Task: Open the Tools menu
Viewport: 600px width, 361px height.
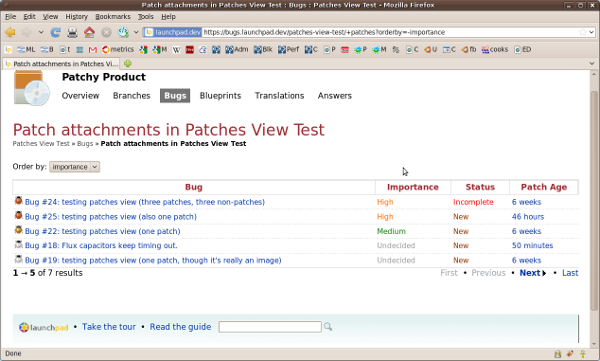Action: [145, 16]
